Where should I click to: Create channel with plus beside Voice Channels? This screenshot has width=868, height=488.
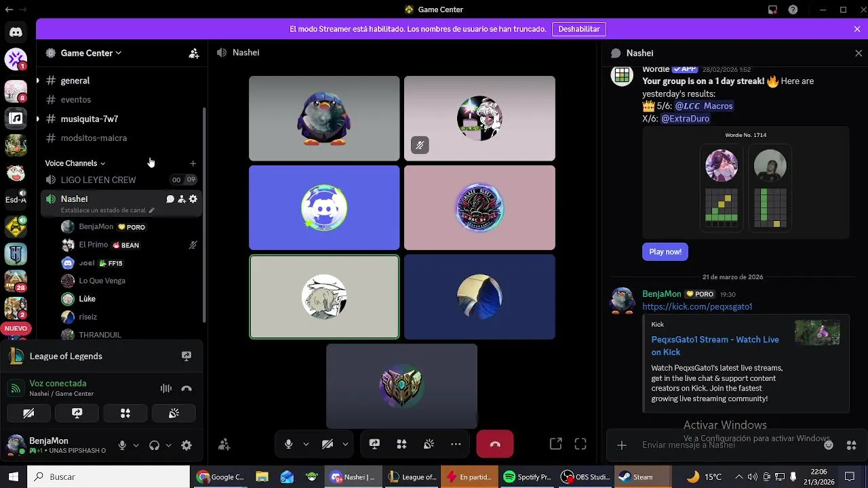point(193,163)
